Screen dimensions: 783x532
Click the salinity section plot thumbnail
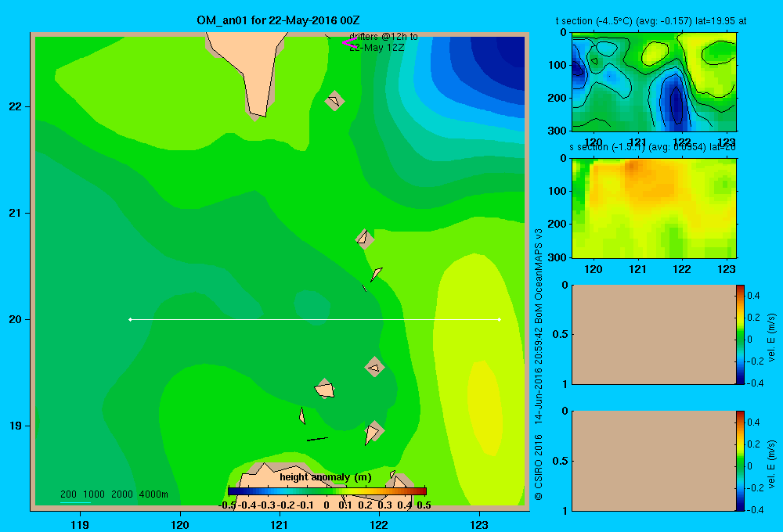(654, 208)
